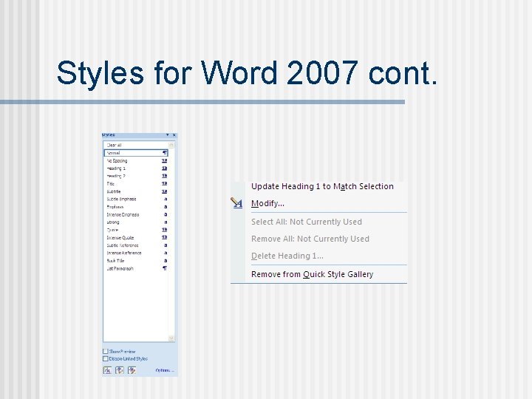Click character style icon beside Emphasis
This screenshot has height=399, width=532.
pyautogui.click(x=166, y=207)
